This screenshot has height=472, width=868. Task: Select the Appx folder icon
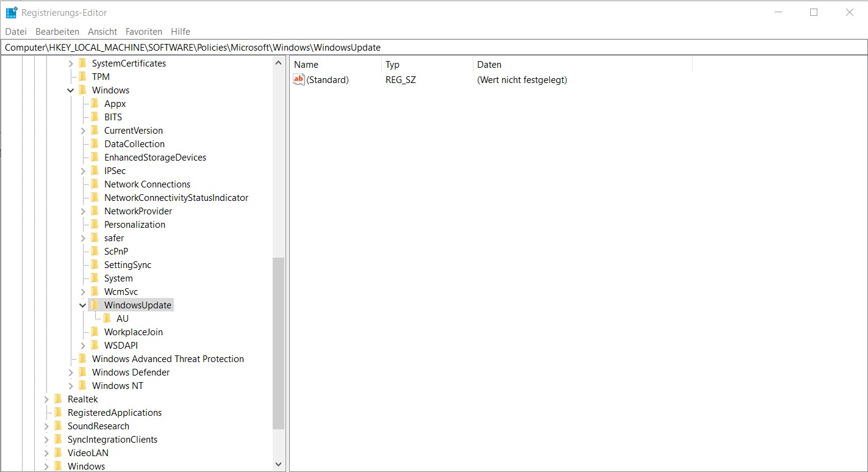[x=95, y=103]
